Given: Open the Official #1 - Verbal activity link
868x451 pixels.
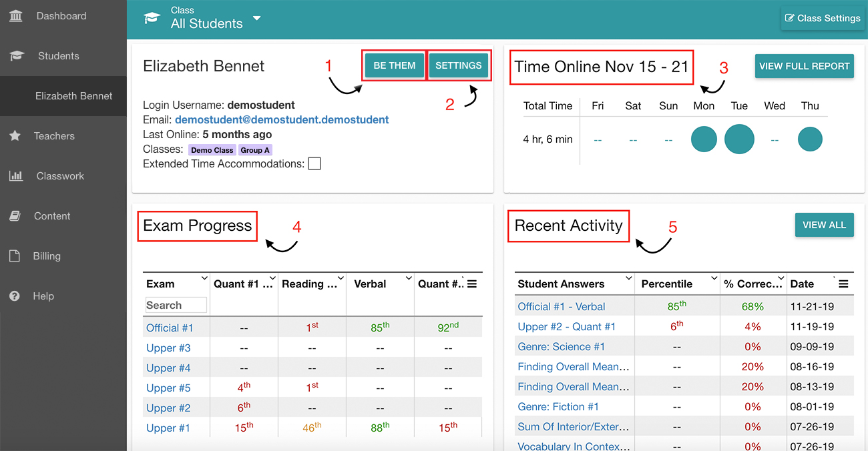Looking at the screenshot, I should coord(562,306).
